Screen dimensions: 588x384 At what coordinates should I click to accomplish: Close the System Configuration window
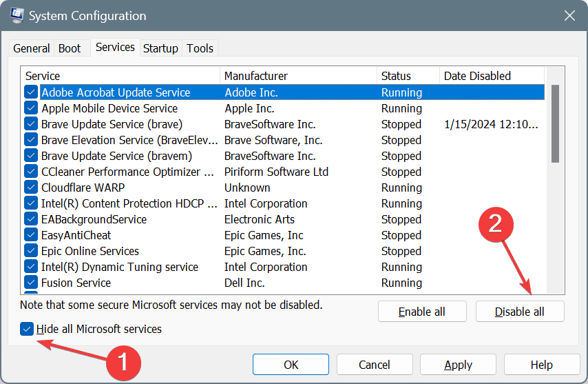569,16
